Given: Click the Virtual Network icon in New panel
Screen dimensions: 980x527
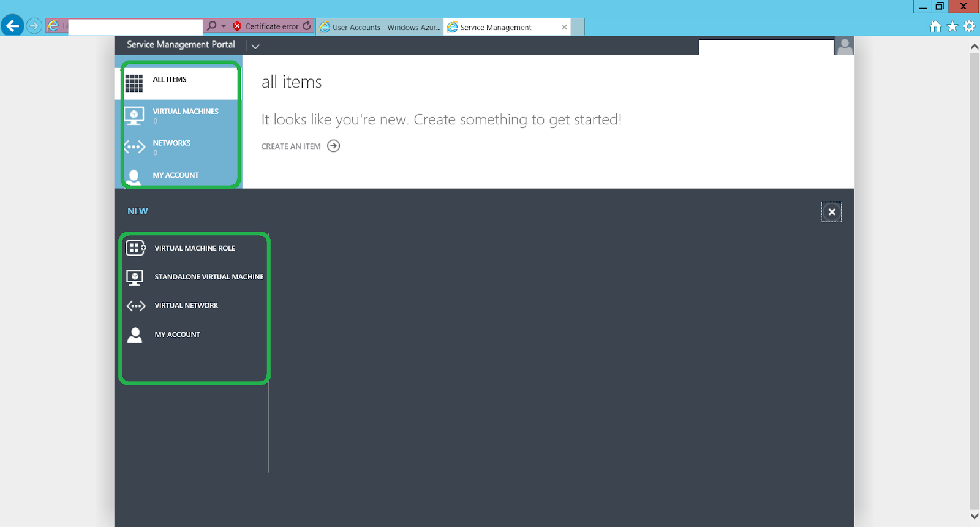Looking at the screenshot, I should point(135,306).
